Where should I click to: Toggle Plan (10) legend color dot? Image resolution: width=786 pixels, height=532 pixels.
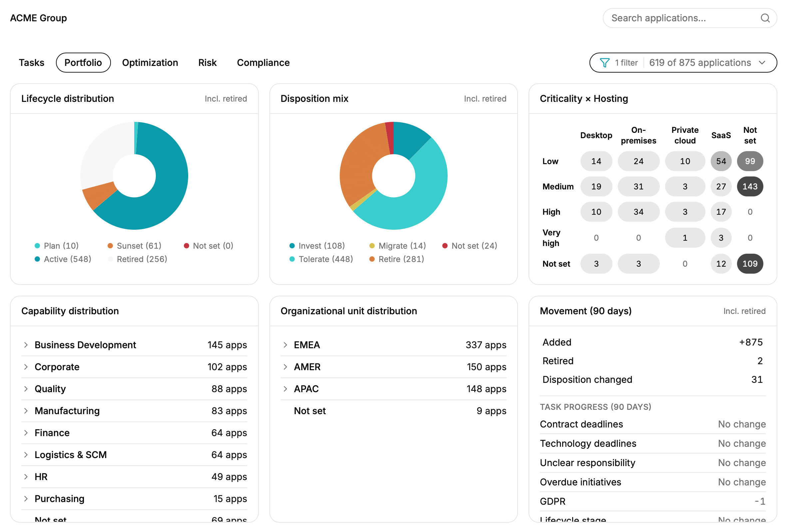click(x=38, y=246)
